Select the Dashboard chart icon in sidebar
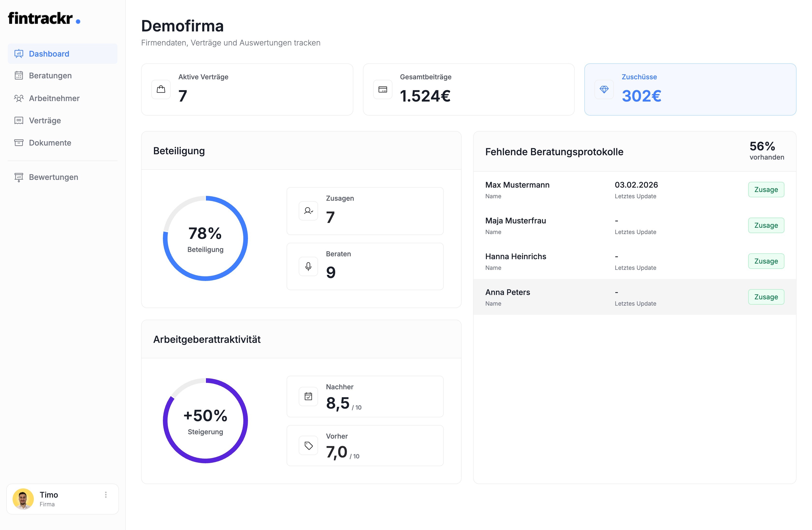 19,54
